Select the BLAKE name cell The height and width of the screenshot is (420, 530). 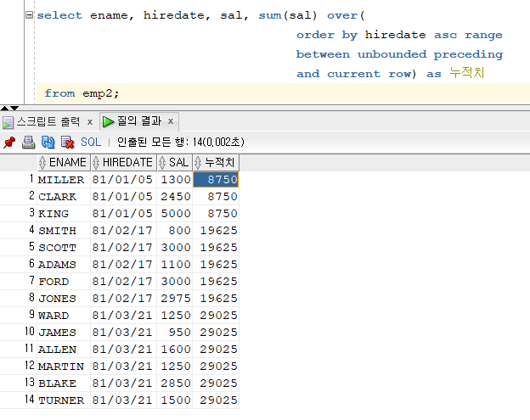tap(64, 384)
